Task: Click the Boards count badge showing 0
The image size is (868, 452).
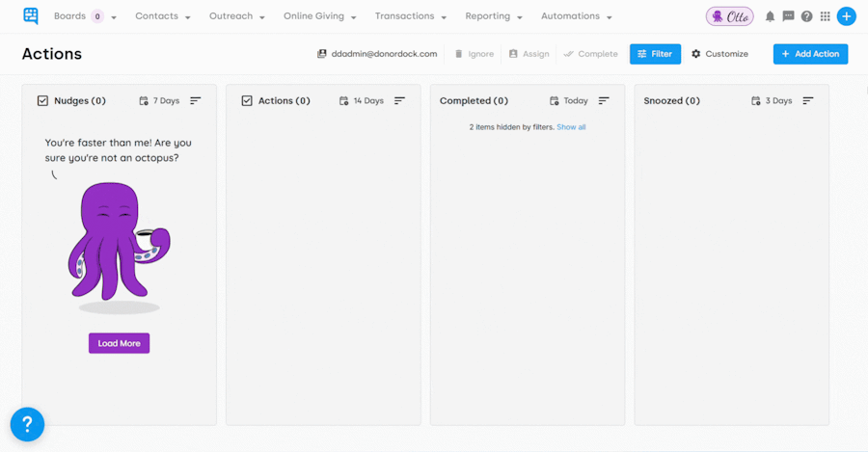Action: 97,16
